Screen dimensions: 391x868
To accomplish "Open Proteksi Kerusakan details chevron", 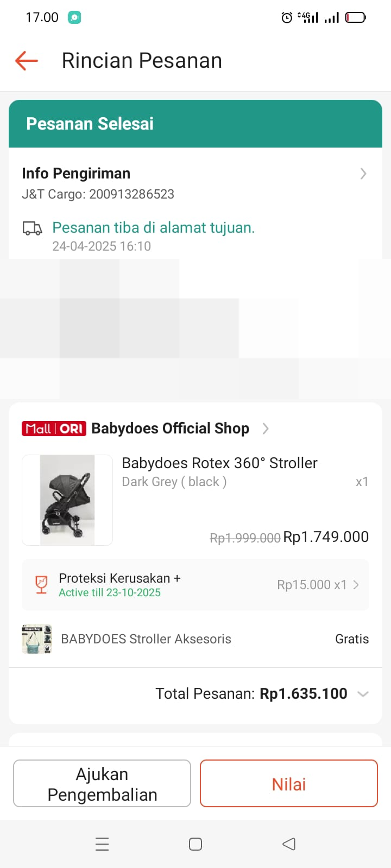I will point(356,585).
